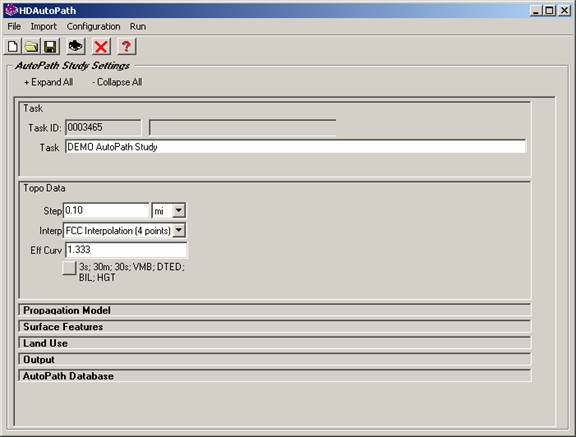The height and width of the screenshot is (437, 576).
Task: Open help with the question mark icon
Action: (126, 47)
